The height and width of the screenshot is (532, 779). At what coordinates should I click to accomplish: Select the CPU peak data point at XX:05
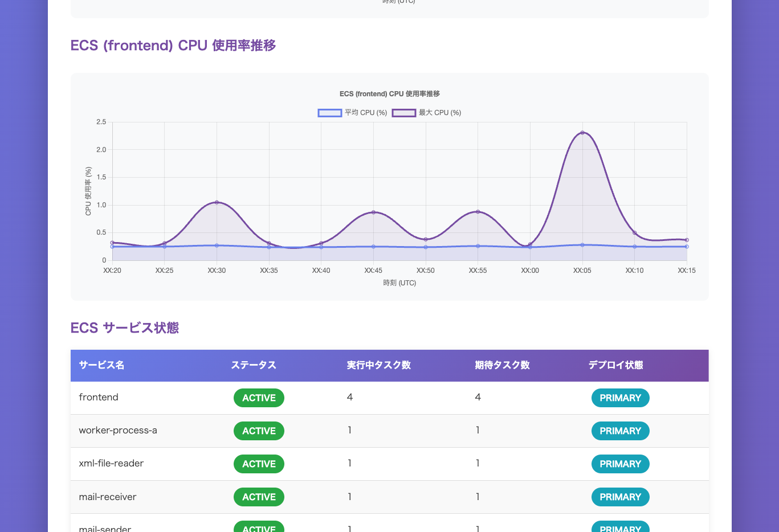tap(582, 132)
